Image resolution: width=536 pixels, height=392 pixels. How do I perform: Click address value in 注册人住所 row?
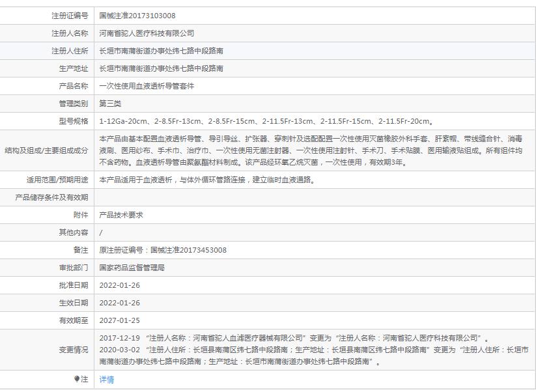pyautogui.click(x=162, y=51)
